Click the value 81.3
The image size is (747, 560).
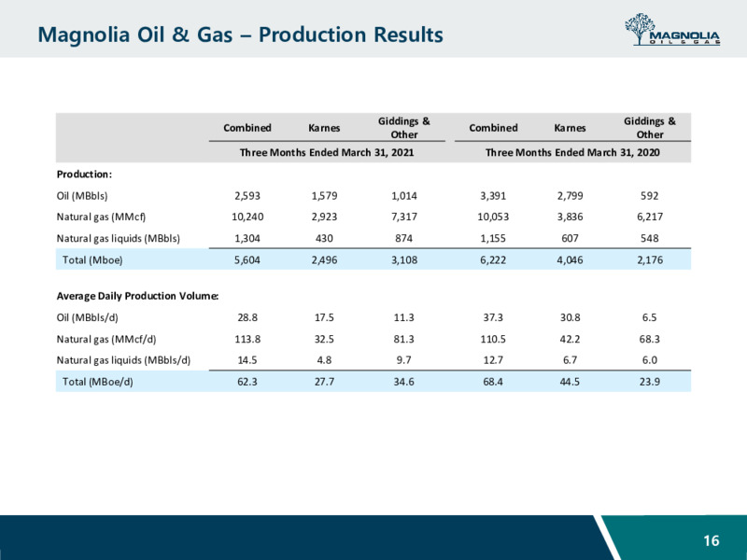pyautogui.click(x=404, y=339)
